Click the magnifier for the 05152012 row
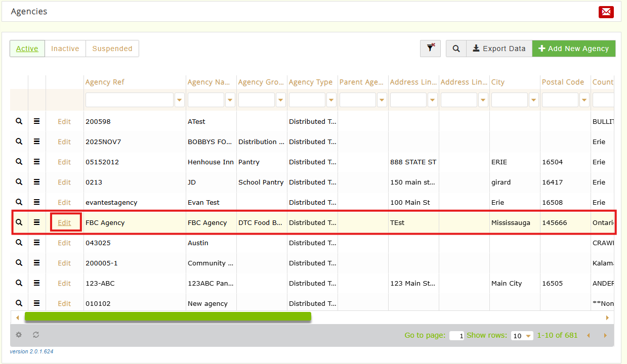The height and width of the screenshot is (364, 627). (19, 162)
